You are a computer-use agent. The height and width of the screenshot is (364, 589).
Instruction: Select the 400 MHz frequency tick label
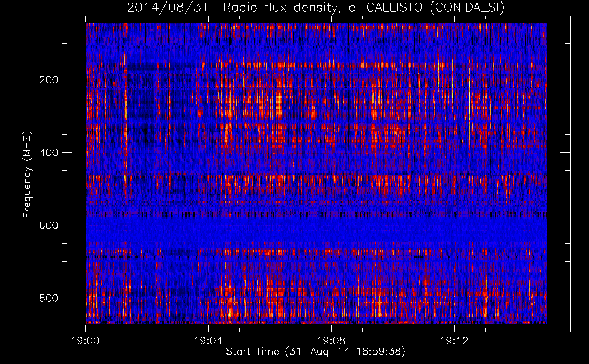tap(48, 153)
